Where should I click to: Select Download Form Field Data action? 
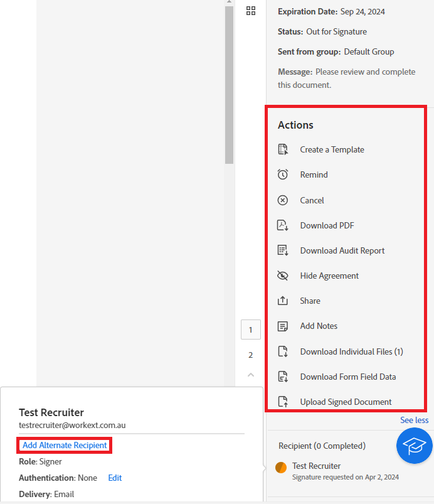[x=348, y=377]
